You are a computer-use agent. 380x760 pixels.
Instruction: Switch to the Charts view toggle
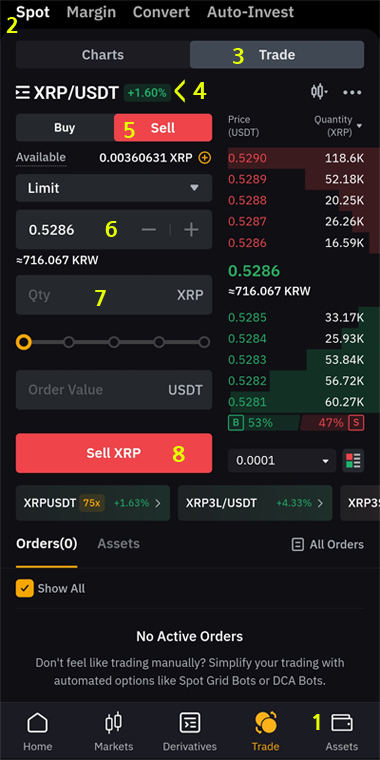coord(103,55)
